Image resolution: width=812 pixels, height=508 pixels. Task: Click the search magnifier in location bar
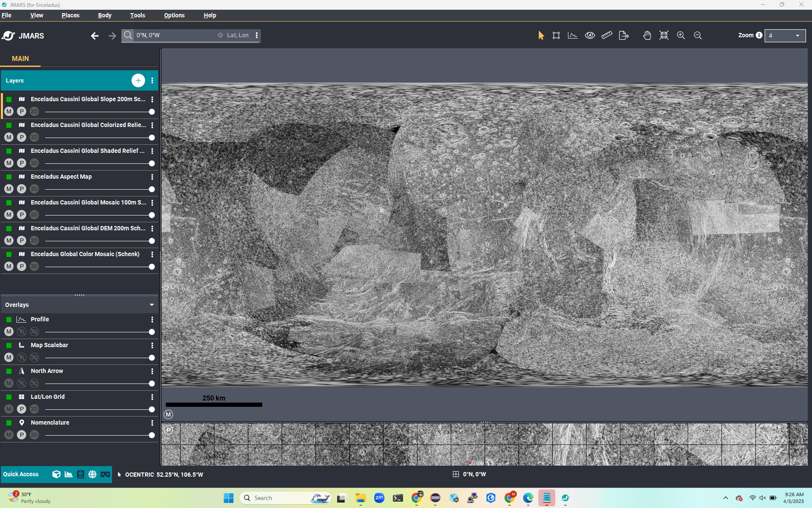pyautogui.click(x=128, y=35)
